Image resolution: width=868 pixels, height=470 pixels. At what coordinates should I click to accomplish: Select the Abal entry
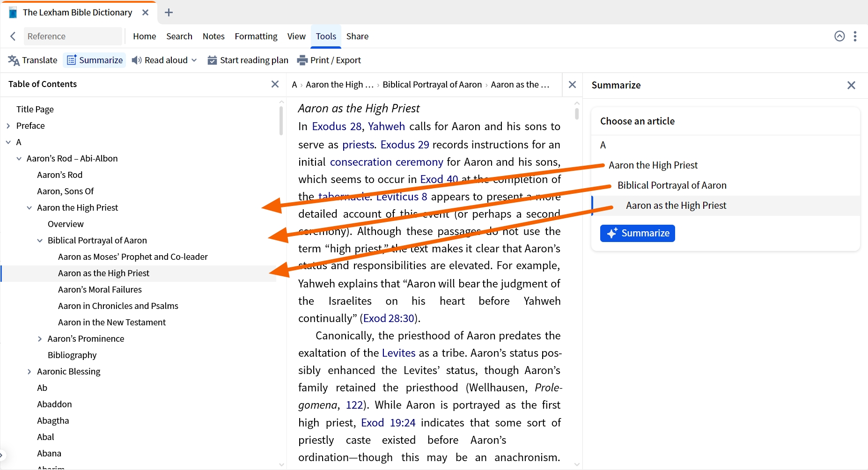(x=45, y=437)
